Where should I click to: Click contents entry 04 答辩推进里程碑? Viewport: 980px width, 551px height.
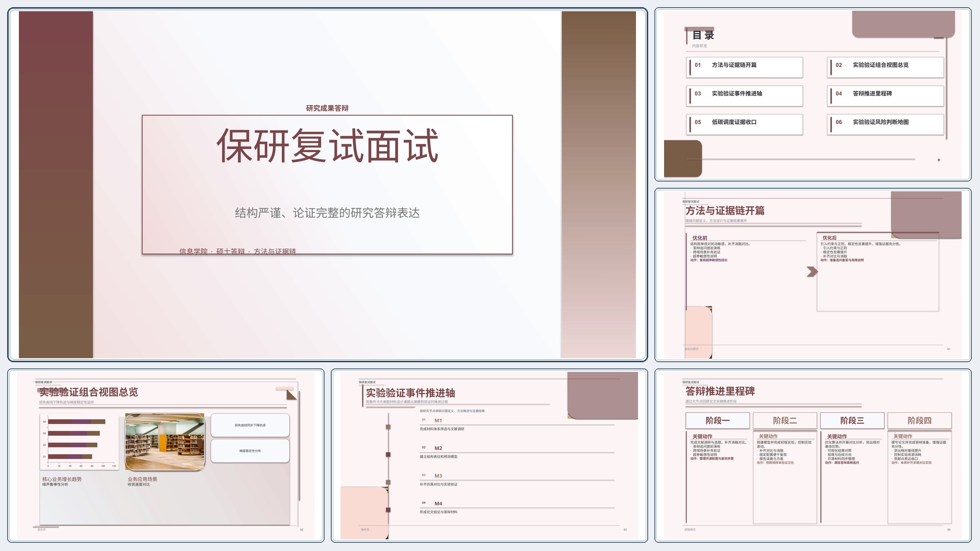pyautogui.click(x=886, y=96)
